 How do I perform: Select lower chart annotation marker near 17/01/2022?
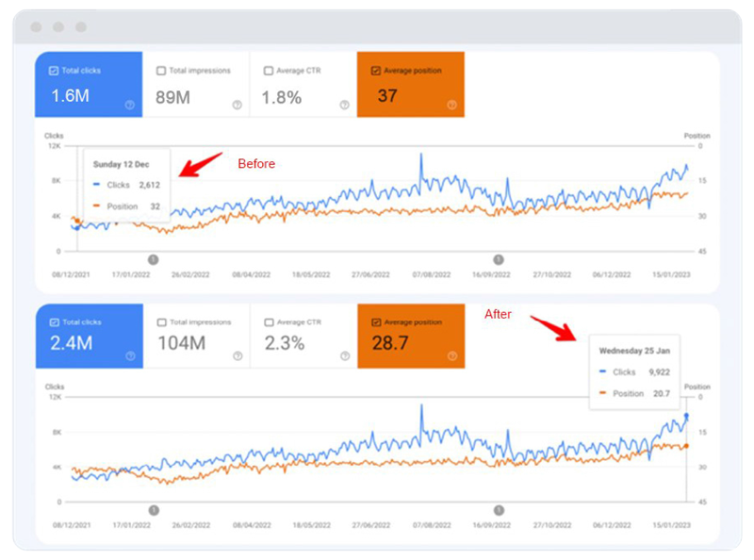[x=154, y=510]
